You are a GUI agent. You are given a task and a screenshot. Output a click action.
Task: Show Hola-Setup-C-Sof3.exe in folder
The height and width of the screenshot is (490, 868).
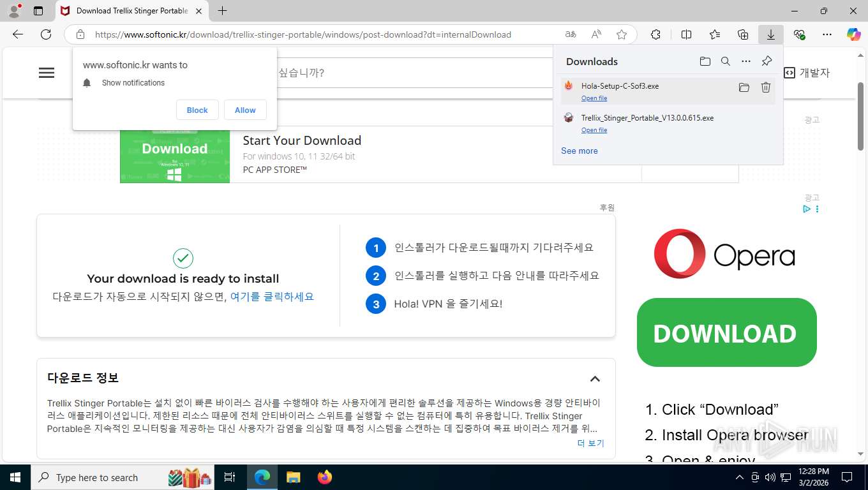click(x=744, y=87)
